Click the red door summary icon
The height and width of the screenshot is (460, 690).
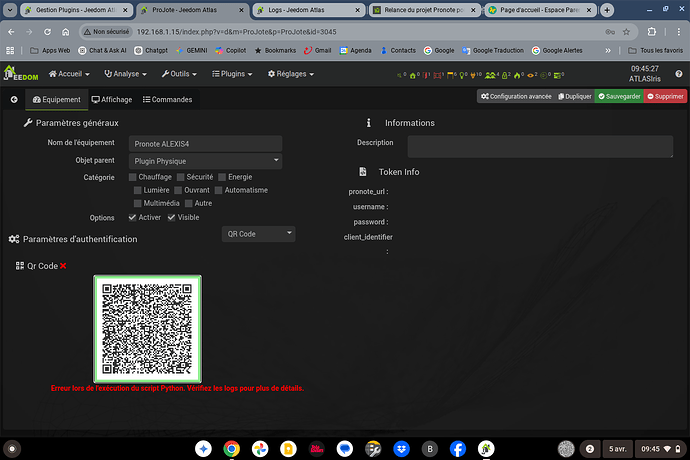click(x=426, y=76)
